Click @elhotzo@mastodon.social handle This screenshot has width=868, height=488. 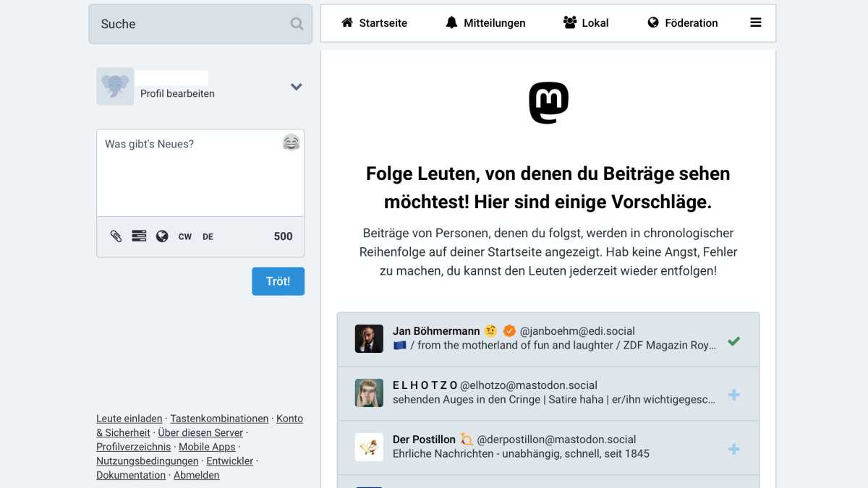(x=529, y=385)
